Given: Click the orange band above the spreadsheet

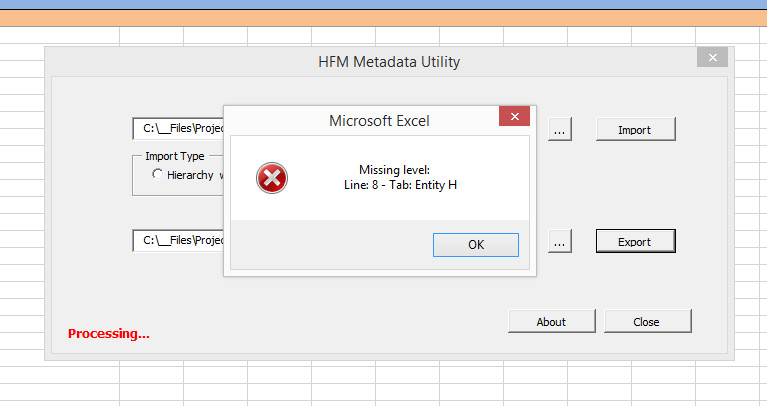Looking at the screenshot, I should (383, 18).
